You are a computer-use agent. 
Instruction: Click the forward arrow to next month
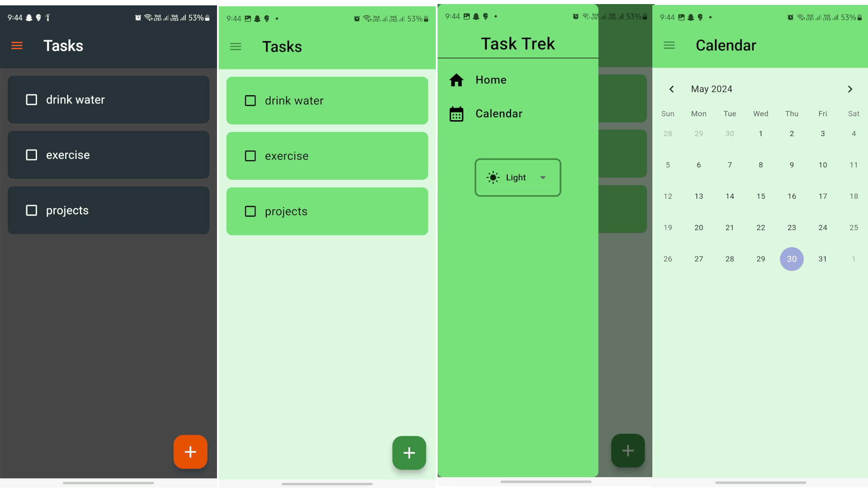849,89
